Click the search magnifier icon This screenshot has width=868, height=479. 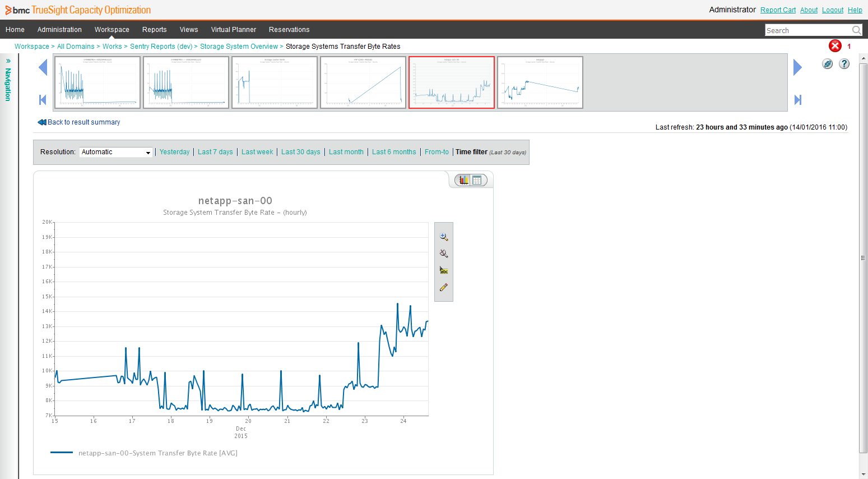(x=856, y=30)
